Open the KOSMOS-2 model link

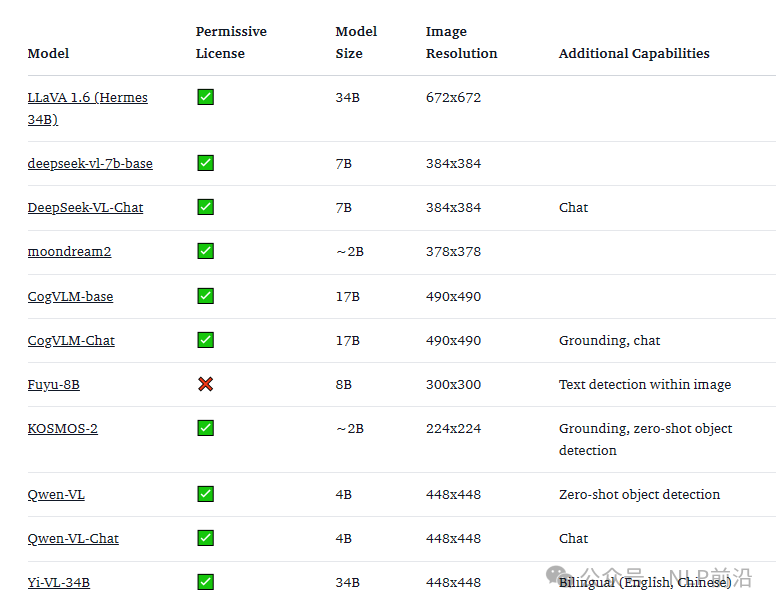62,428
